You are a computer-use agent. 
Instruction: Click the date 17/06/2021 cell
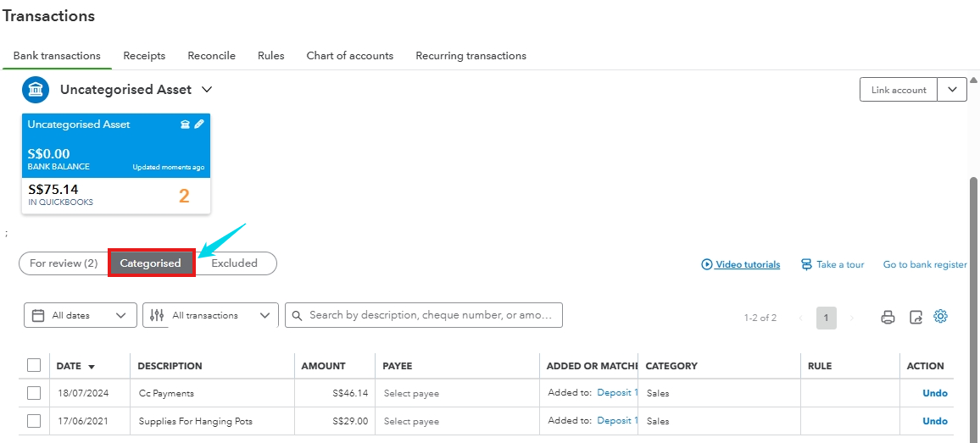tap(82, 421)
